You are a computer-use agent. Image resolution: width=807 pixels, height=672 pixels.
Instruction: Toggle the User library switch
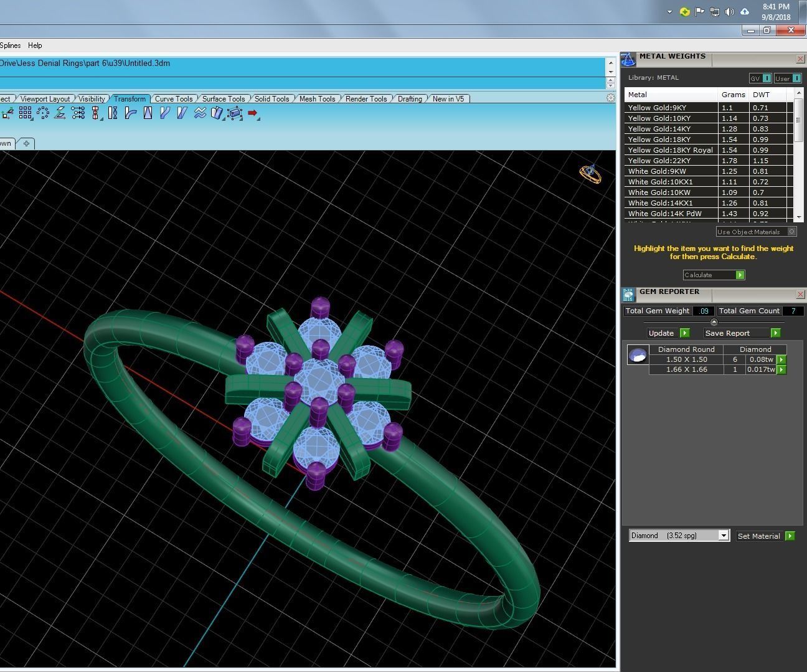(x=787, y=78)
